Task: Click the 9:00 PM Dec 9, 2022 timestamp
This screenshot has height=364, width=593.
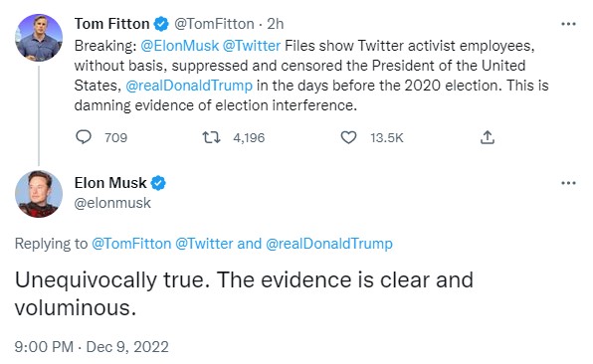Action: coord(92,347)
